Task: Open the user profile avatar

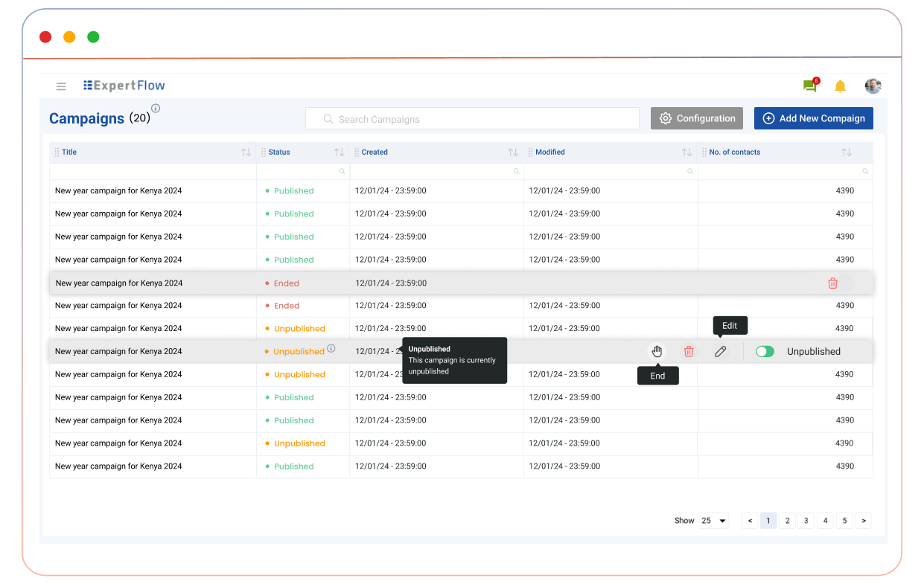Action: 873,86
